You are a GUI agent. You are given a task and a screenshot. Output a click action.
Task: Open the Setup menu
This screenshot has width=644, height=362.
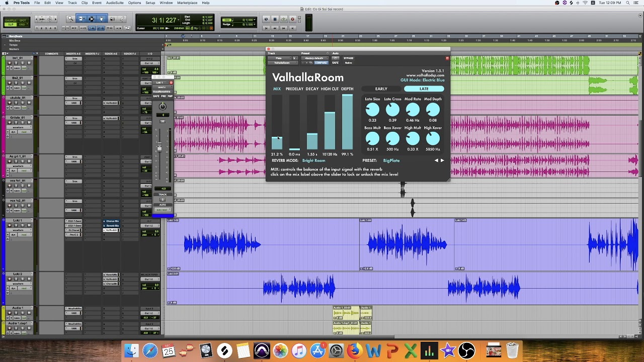(x=150, y=3)
